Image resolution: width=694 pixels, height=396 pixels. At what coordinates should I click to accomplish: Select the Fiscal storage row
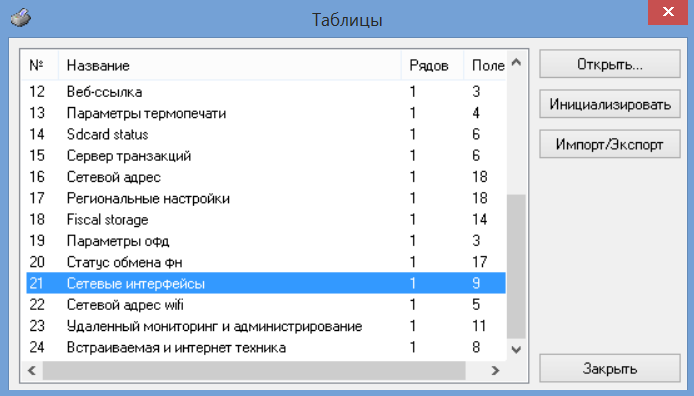(266, 219)
